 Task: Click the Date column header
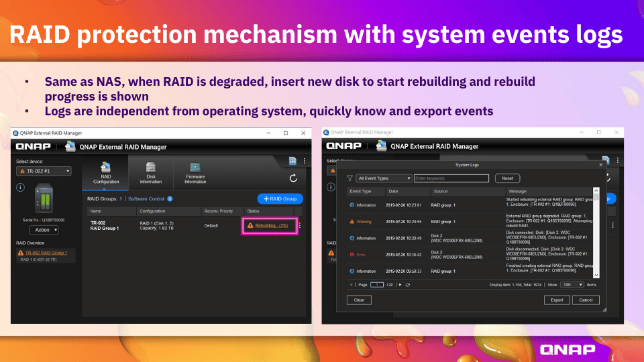point(408,191)
